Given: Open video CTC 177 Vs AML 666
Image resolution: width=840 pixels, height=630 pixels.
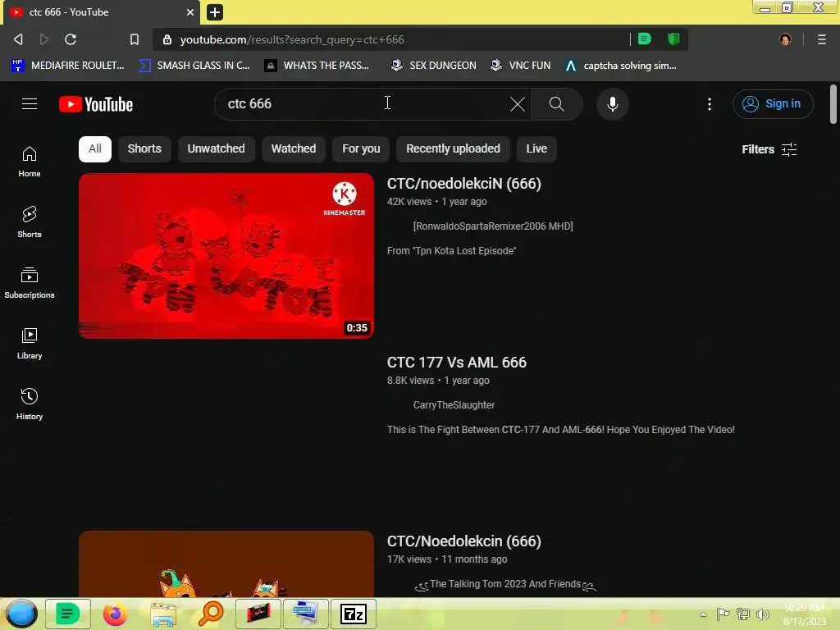Looking at the screenshot, I should click(x=456, y=363).
